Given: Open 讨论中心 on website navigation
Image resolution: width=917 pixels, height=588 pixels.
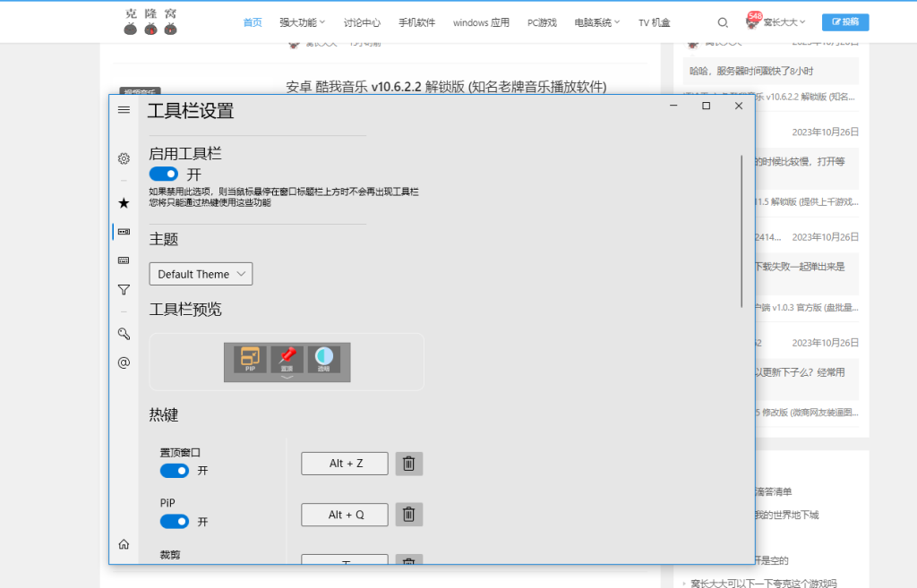Looking at the screenshot, I should pyautogui.click(x=362, y=22).
